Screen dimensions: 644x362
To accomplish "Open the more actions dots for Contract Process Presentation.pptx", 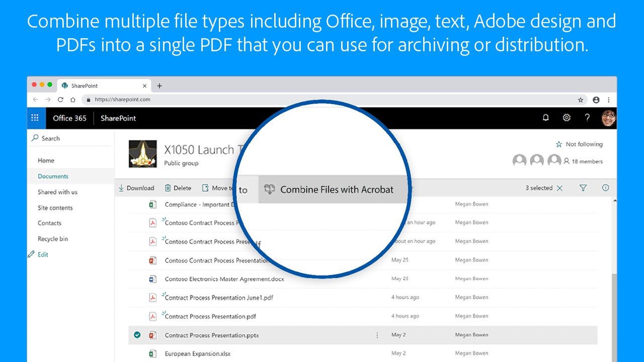I will click(x=377, y=335).
